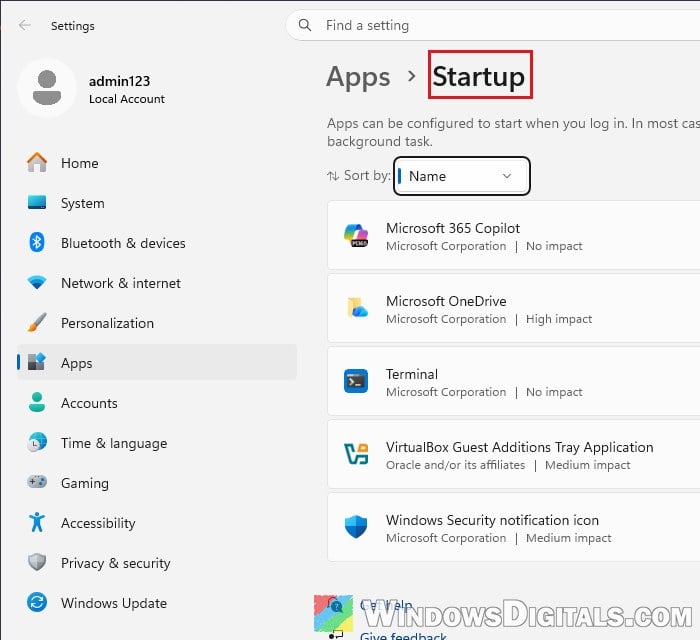700x640 pixels.
Task: Click the Accounts person icon
Action: pos(37,402)
